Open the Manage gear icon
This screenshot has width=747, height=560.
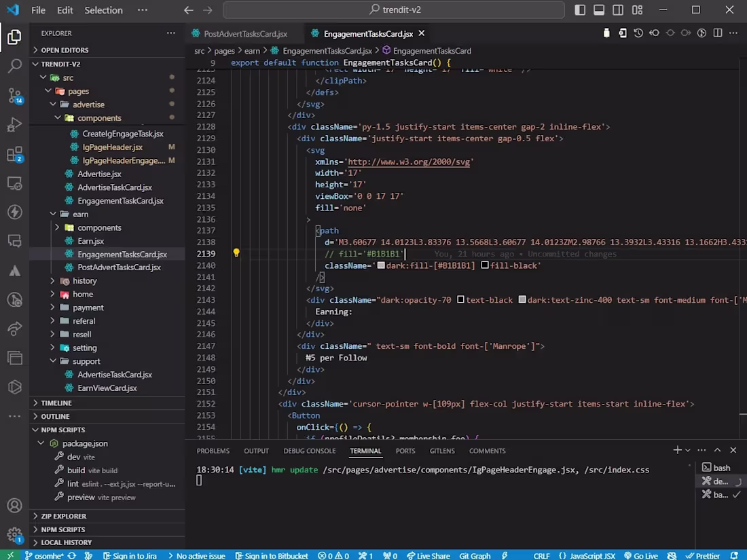click(14, 534)
